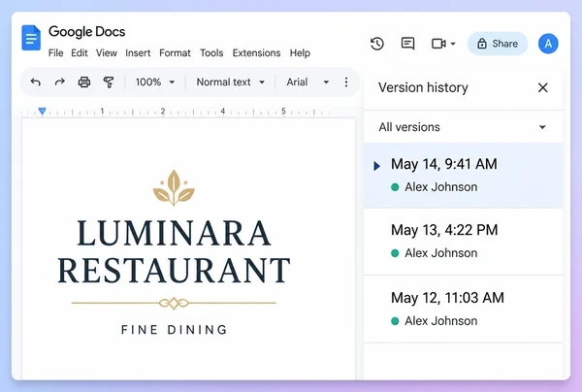Open the Tools menu
Viewport: 582px width, 392px height.
pyautogui.click(x=211, y=53)
